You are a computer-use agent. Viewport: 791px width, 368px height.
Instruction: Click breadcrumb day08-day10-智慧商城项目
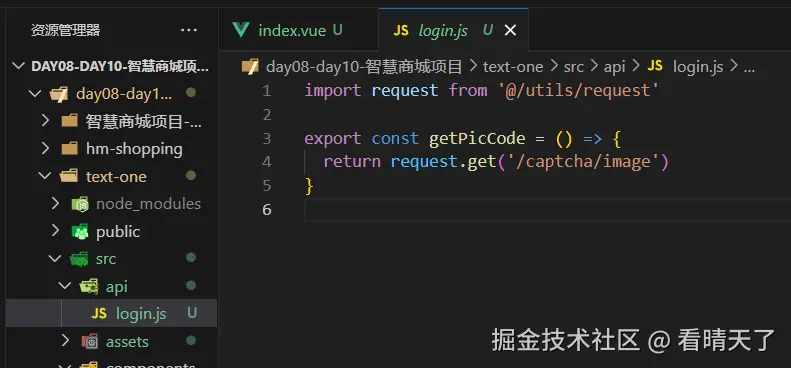[x=364, y=67]
